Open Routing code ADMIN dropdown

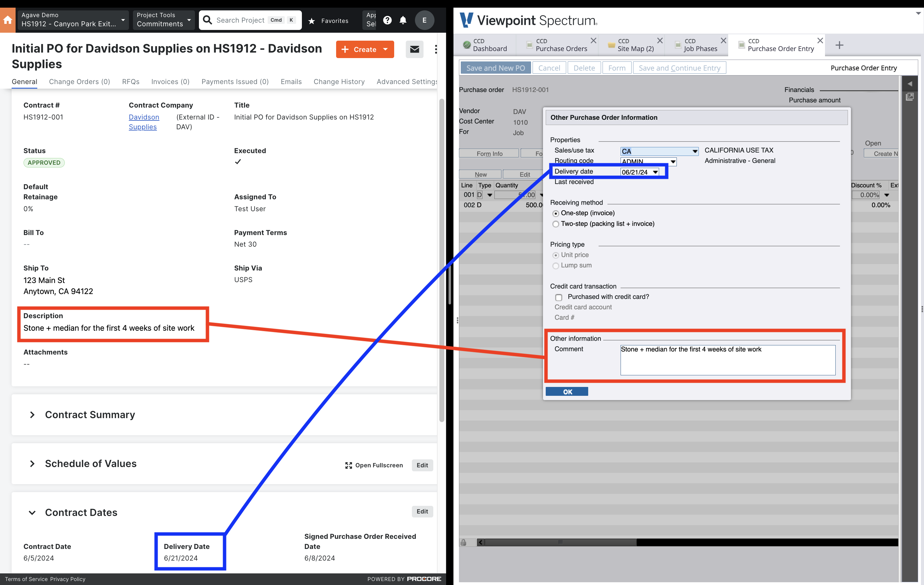click(673, 162)
